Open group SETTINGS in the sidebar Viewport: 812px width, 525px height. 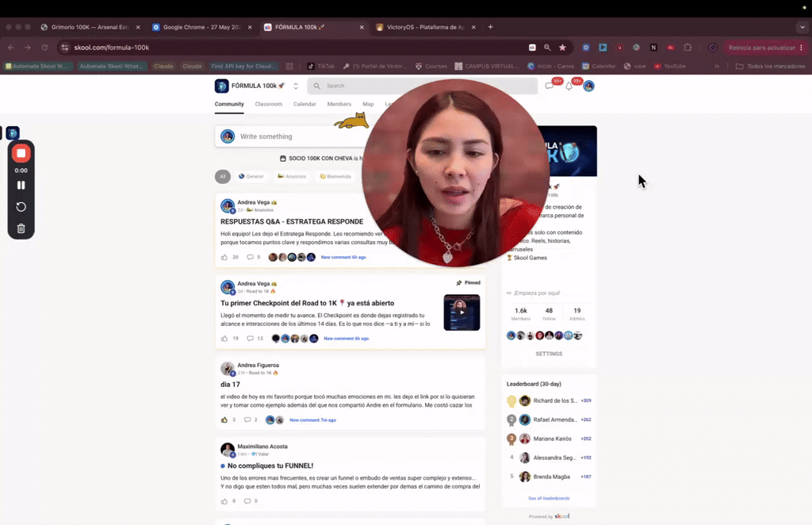(x=549, y=354)
